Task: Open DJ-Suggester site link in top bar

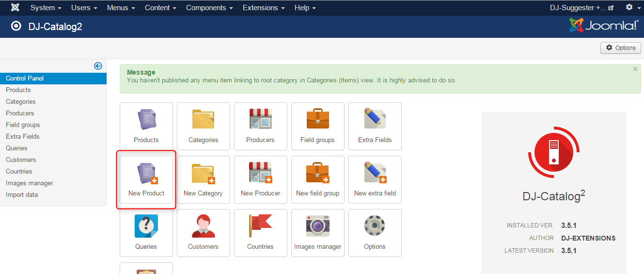Action: click(x=581, y=8)
